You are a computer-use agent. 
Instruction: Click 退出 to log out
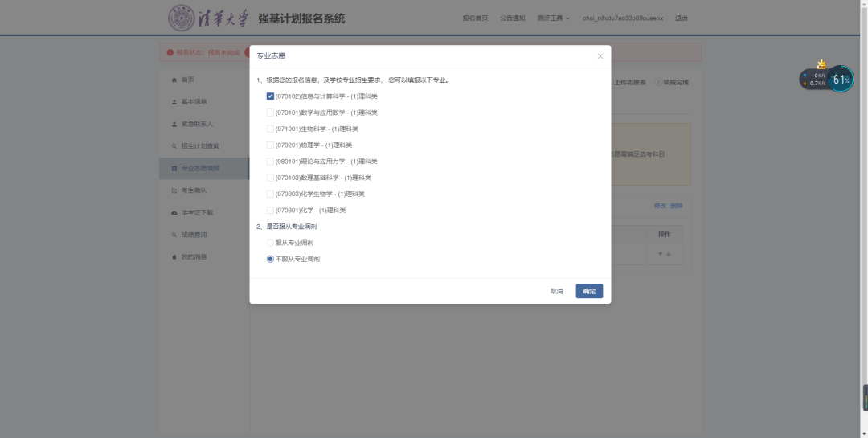(x=682, y=18)
